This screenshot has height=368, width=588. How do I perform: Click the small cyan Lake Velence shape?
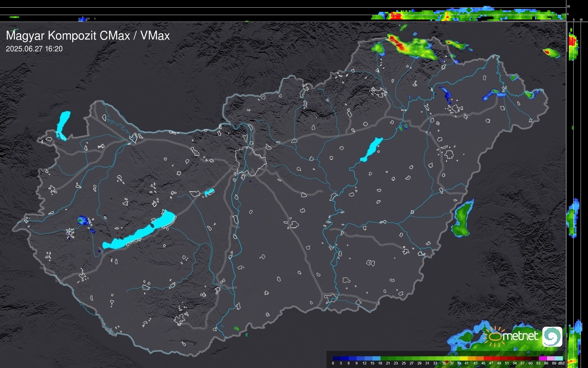(209, 192)
